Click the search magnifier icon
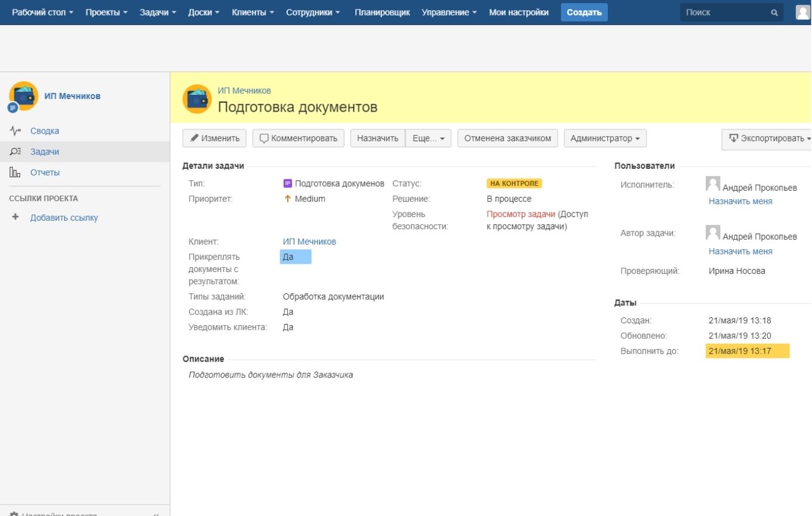 774,13
